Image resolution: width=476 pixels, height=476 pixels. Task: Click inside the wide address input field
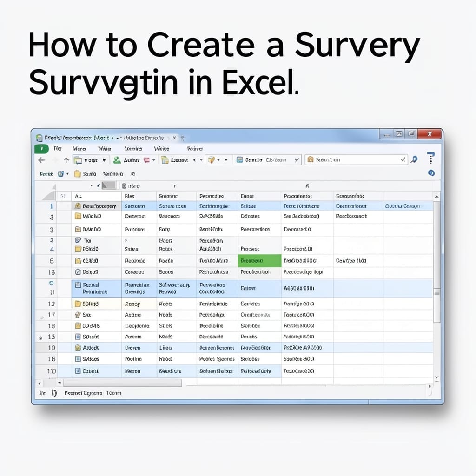357,160
